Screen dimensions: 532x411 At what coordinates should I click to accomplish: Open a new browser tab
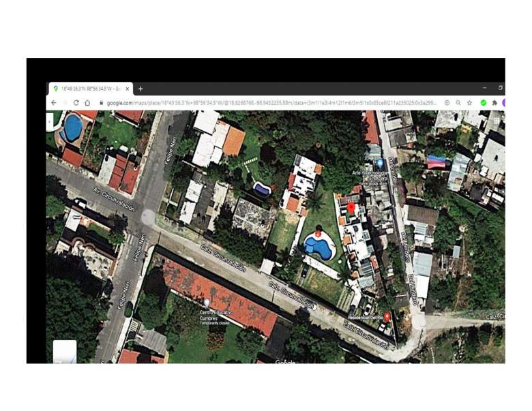(141, 89)
